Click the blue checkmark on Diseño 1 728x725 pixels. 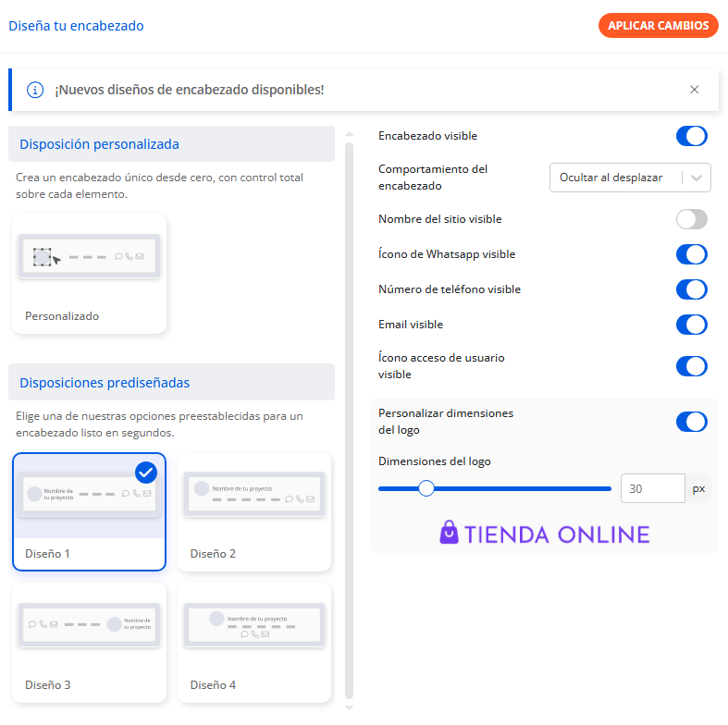point(146,473)
